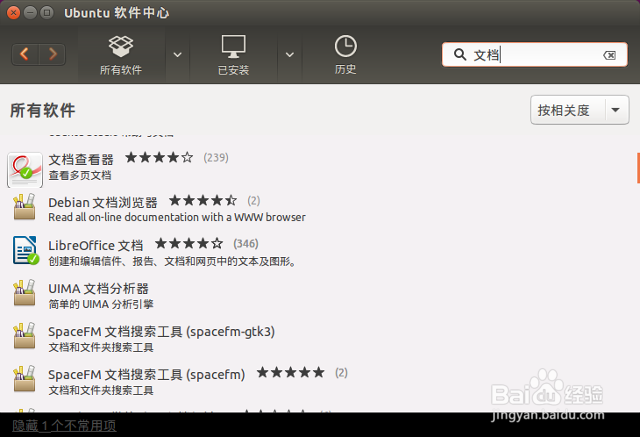
Task: Open the Debian 文档浏览器 entry title
Action: point(103,202)
